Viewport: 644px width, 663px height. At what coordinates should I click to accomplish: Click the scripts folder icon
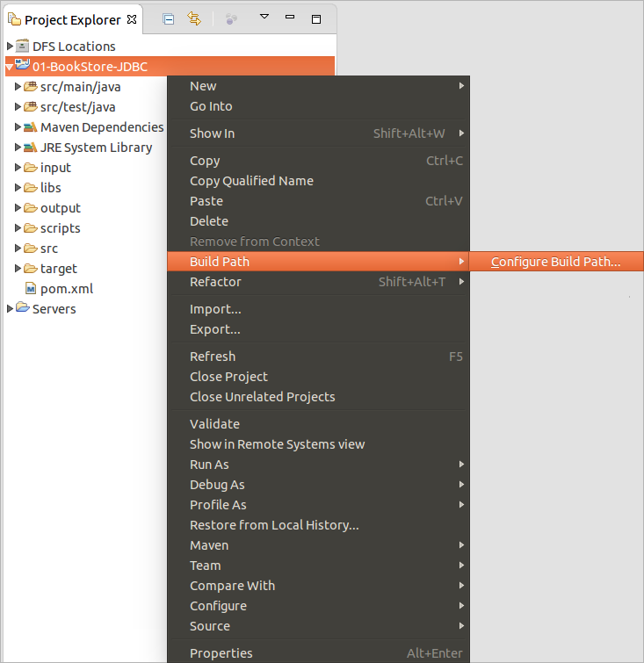[31, 228]
